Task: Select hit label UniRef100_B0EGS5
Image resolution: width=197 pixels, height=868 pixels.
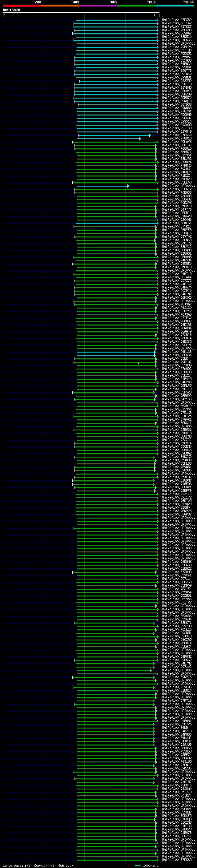Action: (177, 355)
